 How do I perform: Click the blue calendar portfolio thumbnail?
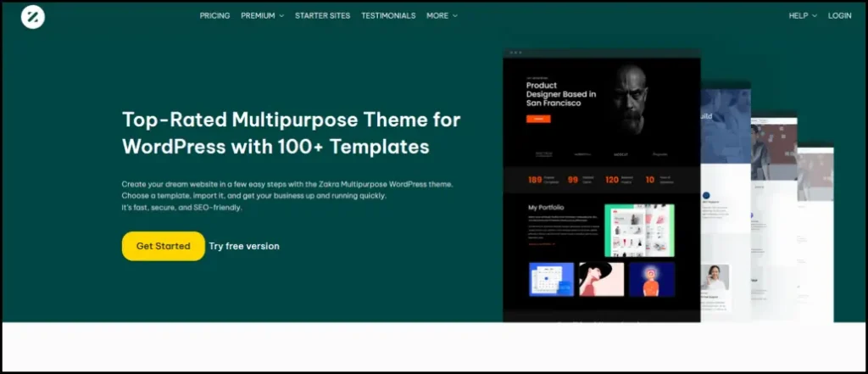pos(551,279)
